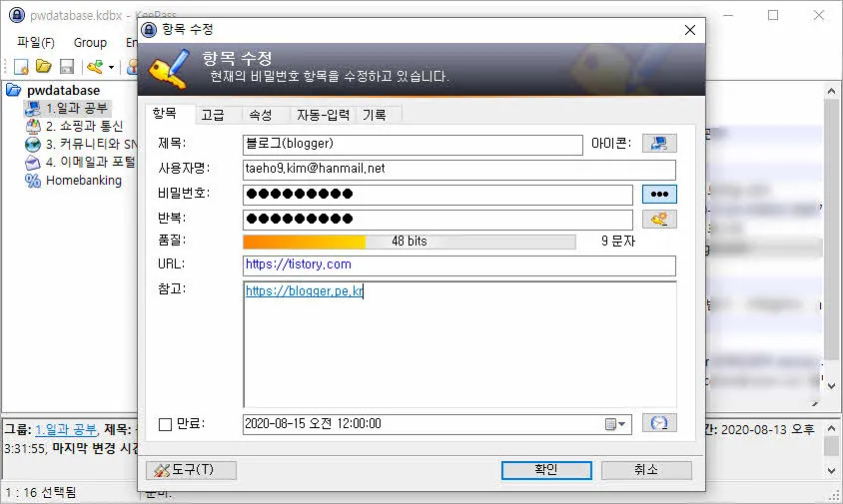This screenshot has height=504, width=843.
Task: Toggle password visibility with the dots button
Action: click(659, 194)
